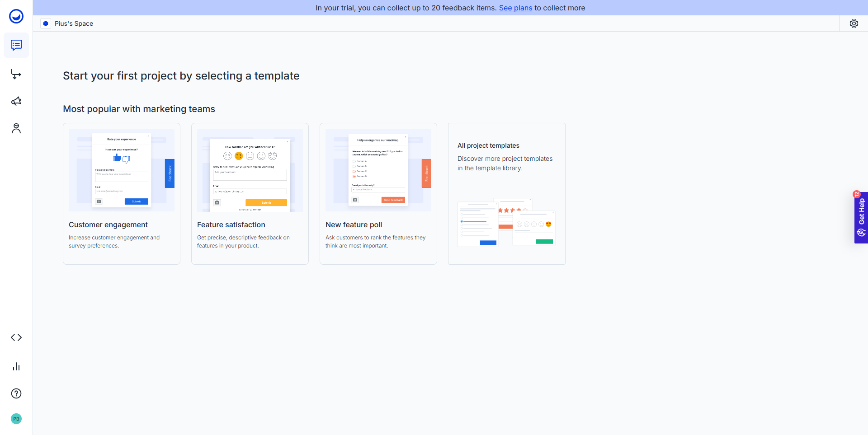Open the bar chart statistics icon
This screenshot has width=868, height=435.
[x=16, y=366]
